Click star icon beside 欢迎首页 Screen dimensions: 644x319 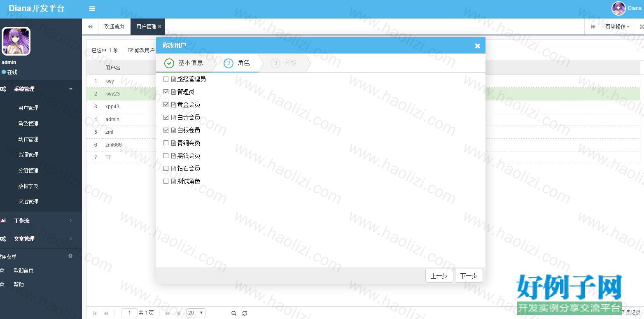(x=2, y=270)
